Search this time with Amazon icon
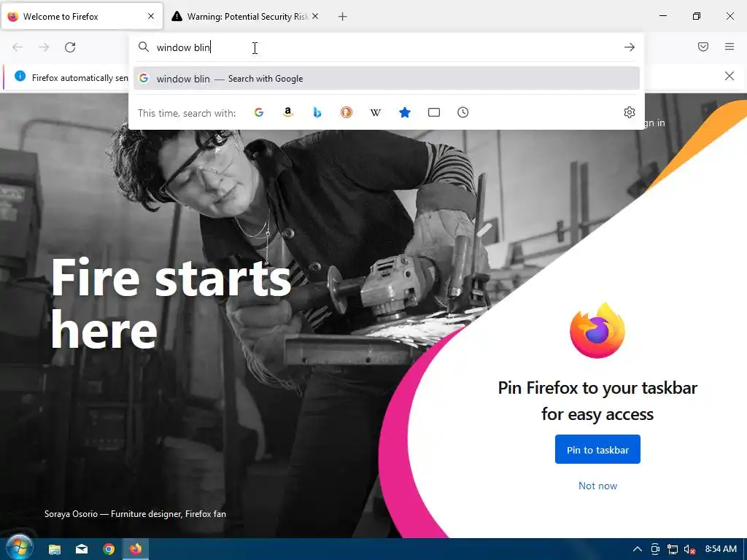Viewport: 747px width, 560px height. [x=287, y=112]
